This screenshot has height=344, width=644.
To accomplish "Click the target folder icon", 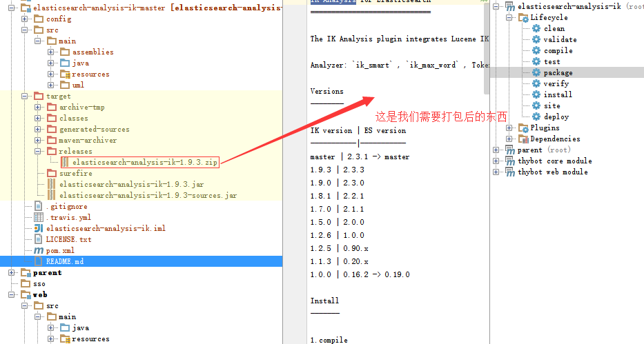I will click(39, 96).
